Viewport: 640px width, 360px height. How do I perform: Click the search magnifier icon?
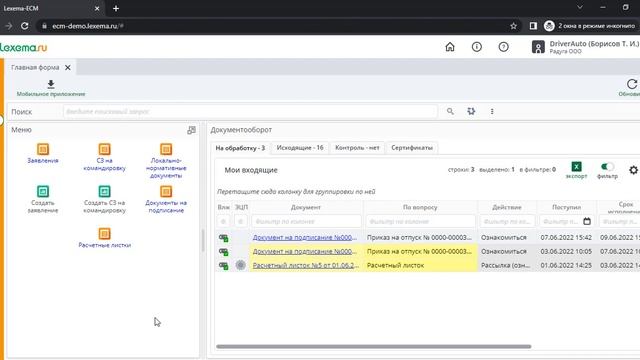(450, 111)
